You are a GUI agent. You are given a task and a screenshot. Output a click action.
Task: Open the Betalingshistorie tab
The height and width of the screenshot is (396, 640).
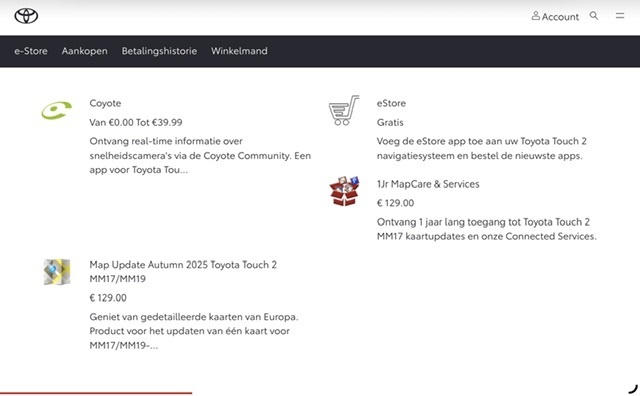pos(159,51)
